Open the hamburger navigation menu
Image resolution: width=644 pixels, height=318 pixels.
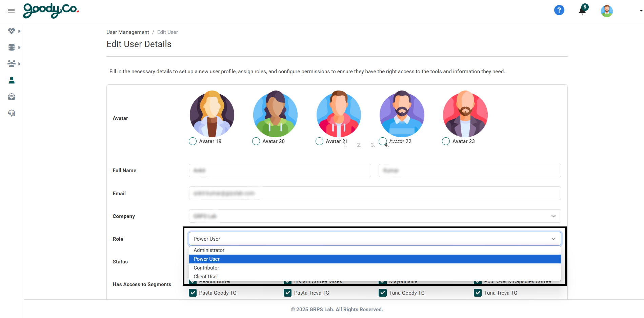11,11
